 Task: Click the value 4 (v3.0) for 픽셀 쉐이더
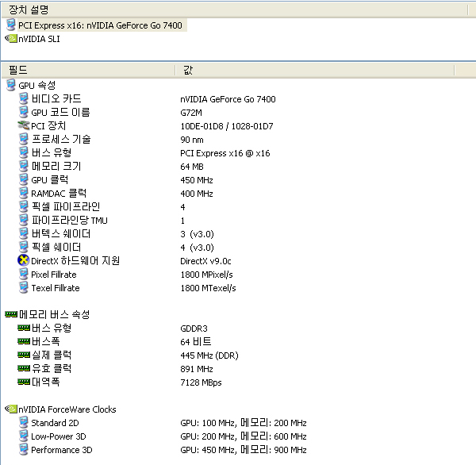197,248
